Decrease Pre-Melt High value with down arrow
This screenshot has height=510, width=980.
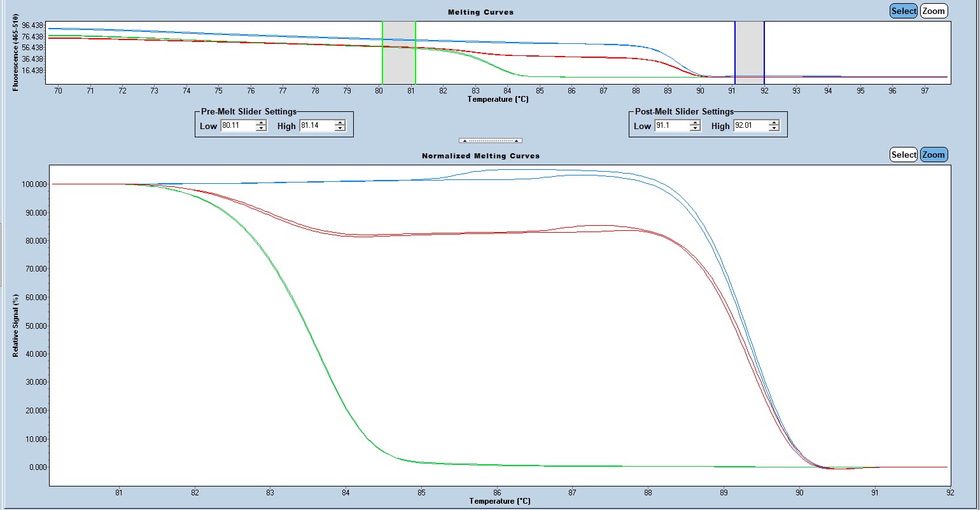(x=340, y=128)
